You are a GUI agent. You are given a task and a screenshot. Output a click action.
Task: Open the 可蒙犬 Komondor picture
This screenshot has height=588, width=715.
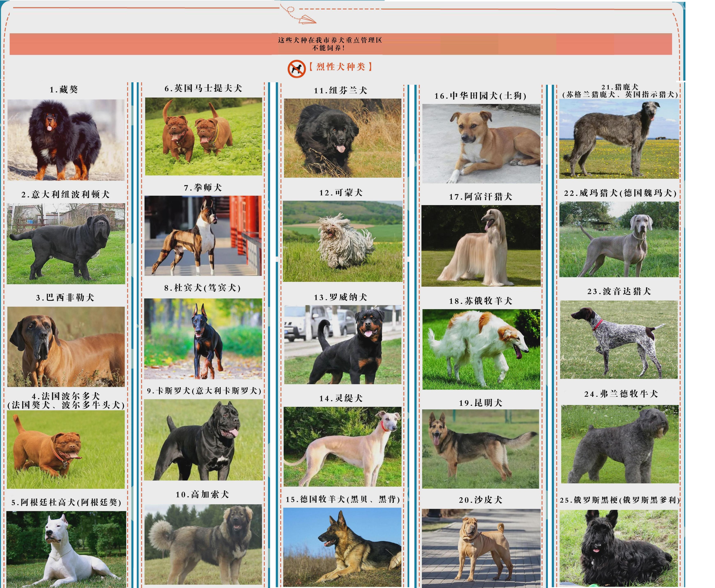pos(343,241)
